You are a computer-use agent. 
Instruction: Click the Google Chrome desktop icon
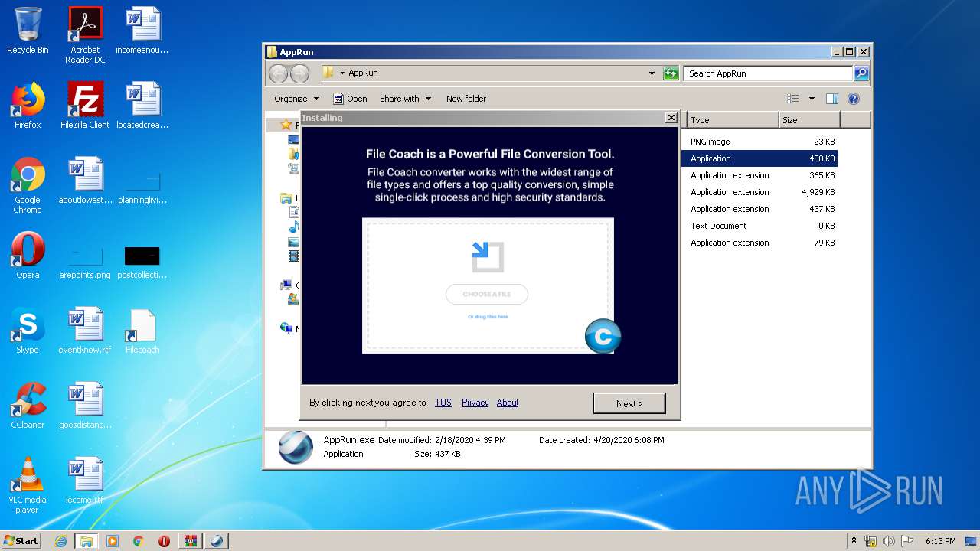tap(28, 185)
